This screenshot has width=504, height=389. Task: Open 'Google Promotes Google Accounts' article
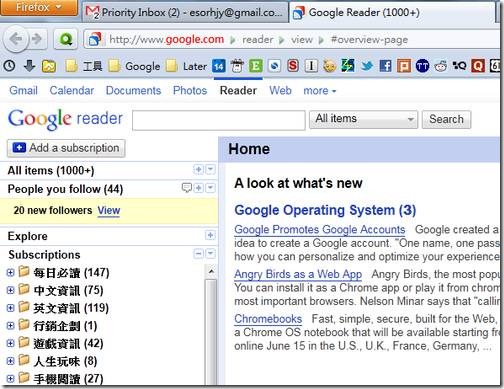tap(320, 229)
